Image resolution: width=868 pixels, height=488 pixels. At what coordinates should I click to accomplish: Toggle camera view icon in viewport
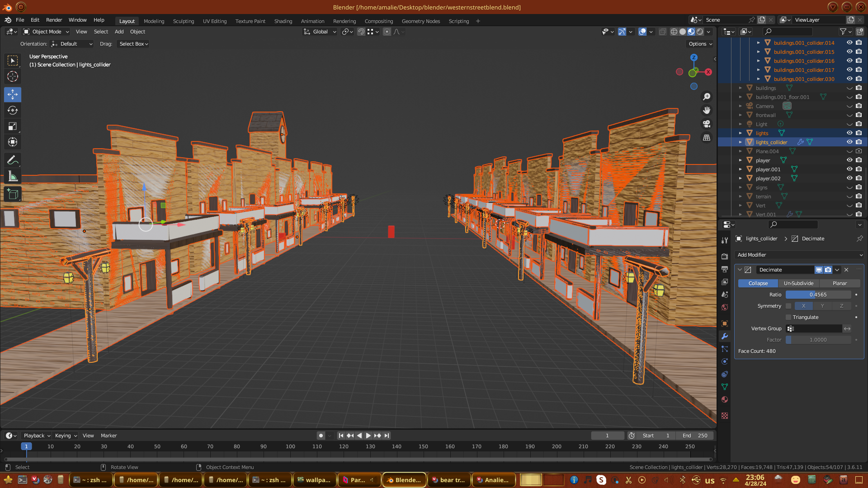[707, 124]
